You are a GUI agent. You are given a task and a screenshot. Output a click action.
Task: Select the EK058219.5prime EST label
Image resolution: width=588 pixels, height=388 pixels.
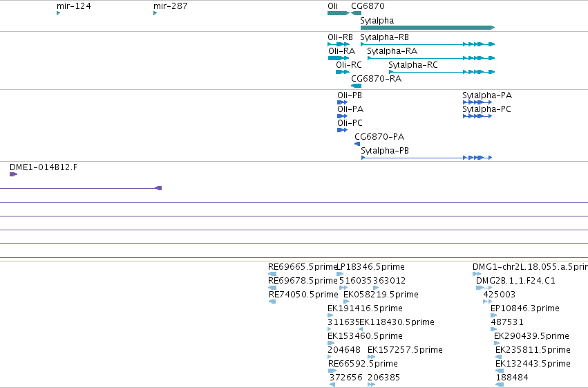tap(381, 295)
